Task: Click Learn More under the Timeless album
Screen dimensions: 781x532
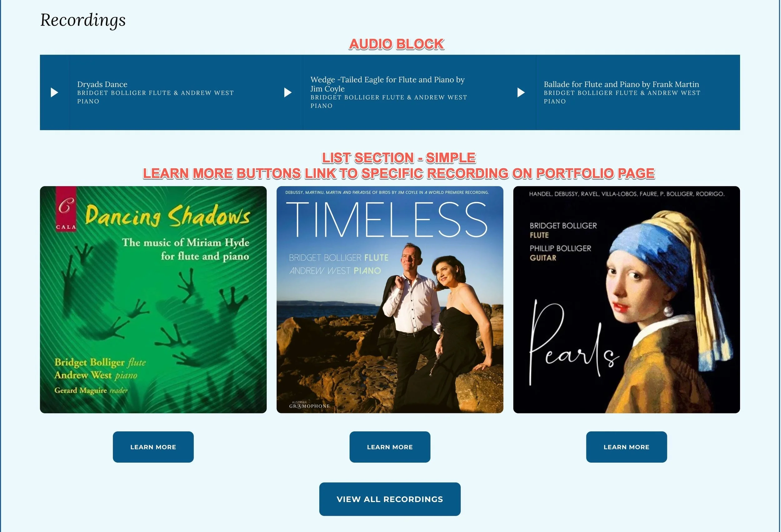Action: point(390,447)
